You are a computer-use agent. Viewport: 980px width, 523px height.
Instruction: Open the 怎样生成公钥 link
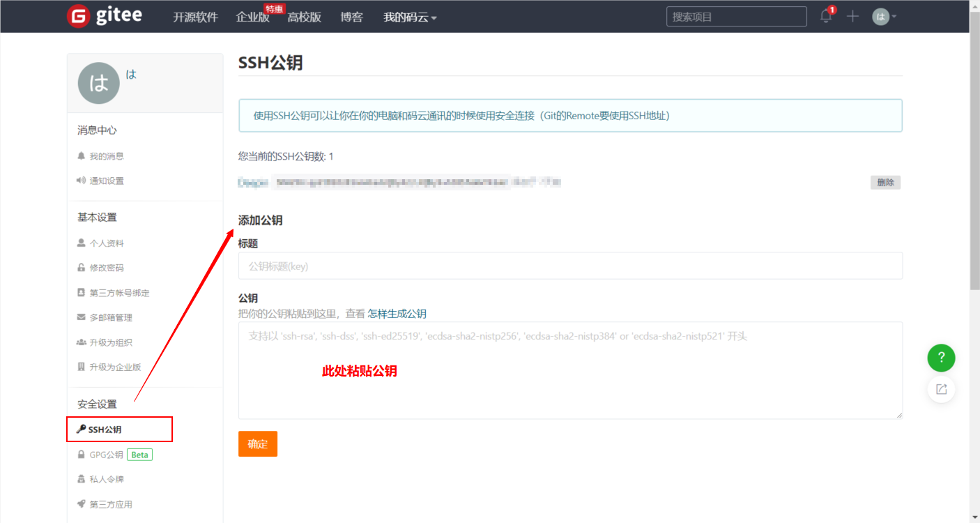tap(397, 313)
